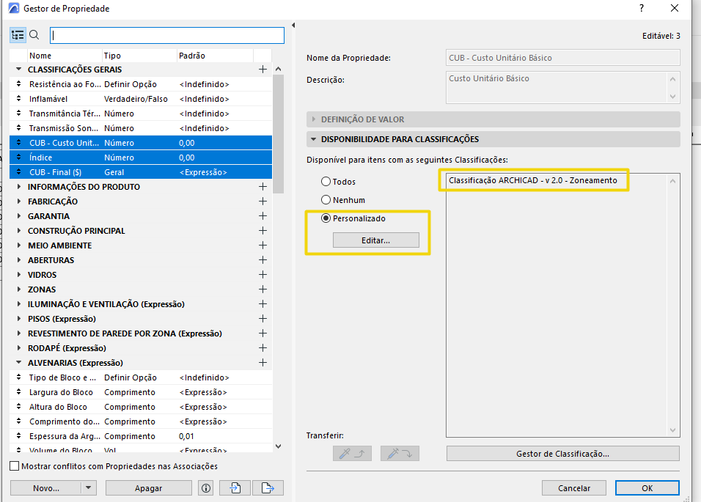This screenshot has height=502, width=701.
Task: Select the Nenhum radio option
Action: click(x=326, y=200)
